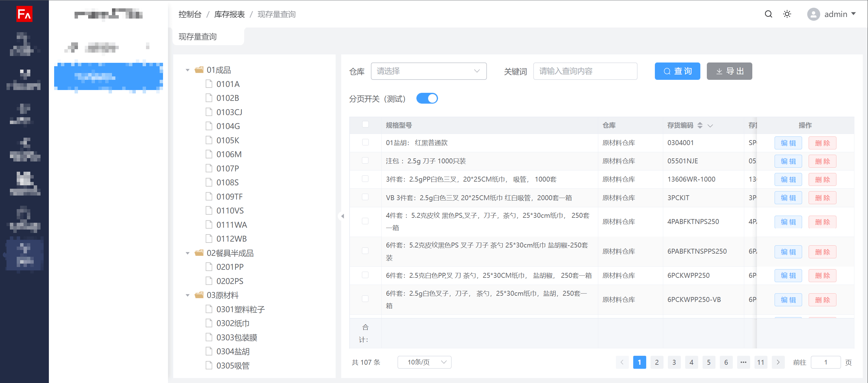
Task: Go to next page arrow in pagination
Action: pyautogui.click(x=778, y=362)
